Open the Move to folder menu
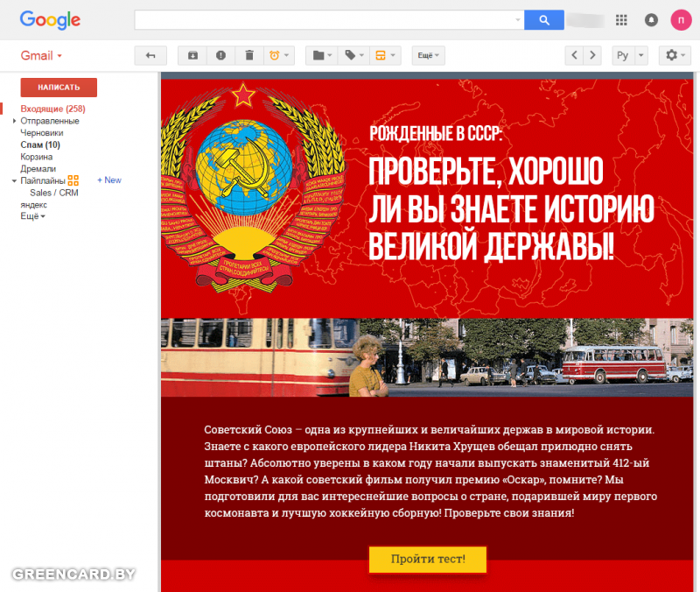This screenshot has height=592, width=700. [322, 55]
